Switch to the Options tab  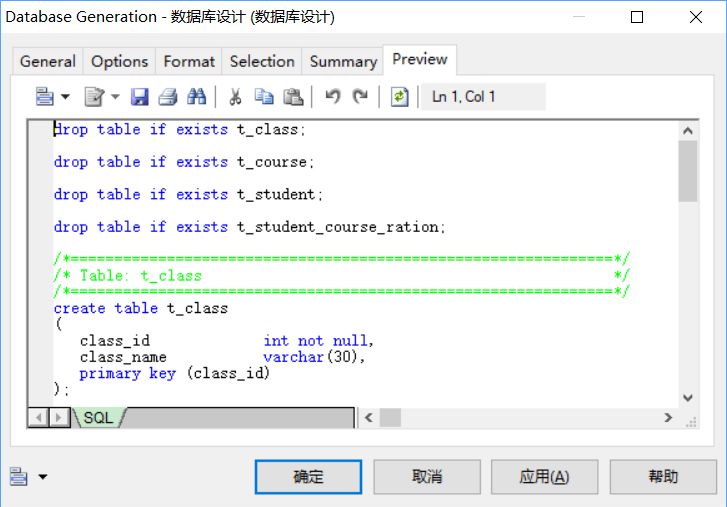[x=120, y=61]
